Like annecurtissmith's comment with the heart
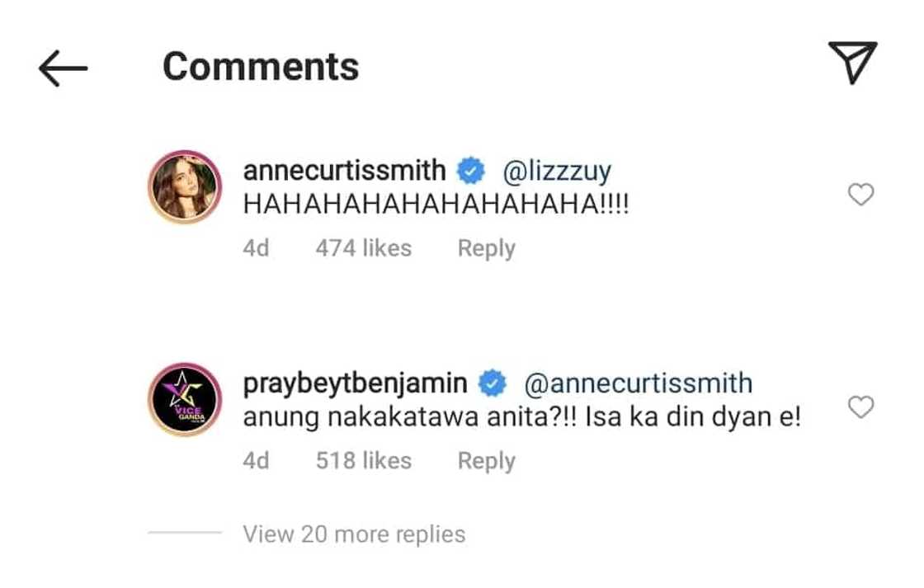The height and width of the screenshot is (588, 924). tap(860, 195)
